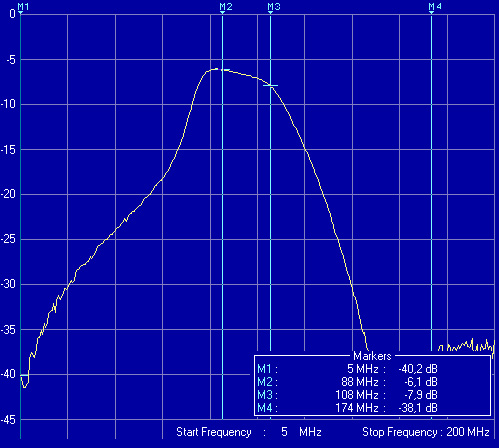Screen dimensions: 499x448
Task: Select the M4 marker label at top
Action: click(435, 7)
